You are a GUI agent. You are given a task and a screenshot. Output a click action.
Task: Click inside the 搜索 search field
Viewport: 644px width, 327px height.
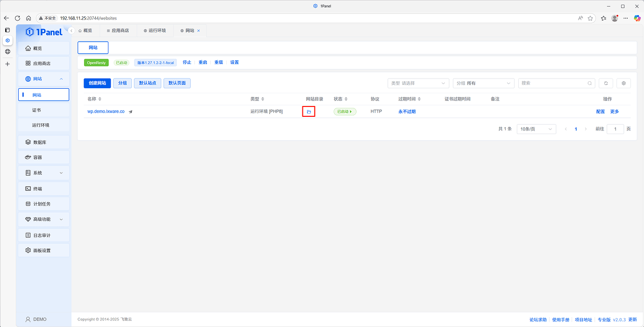(551, 83)
